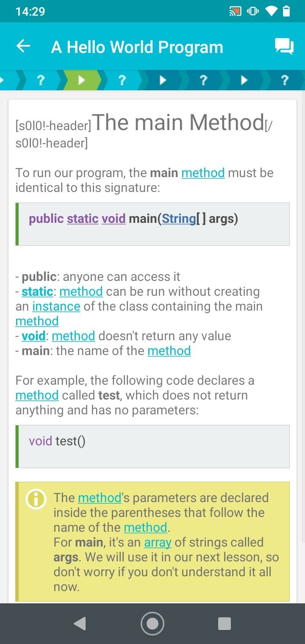Tap the 'void' keyword in signature code
The height and width of the screenshot is (644, 305).
tap(114, 219)
